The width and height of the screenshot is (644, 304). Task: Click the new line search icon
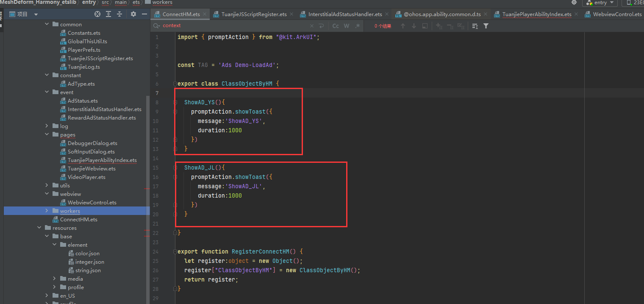tap(322, 26)
